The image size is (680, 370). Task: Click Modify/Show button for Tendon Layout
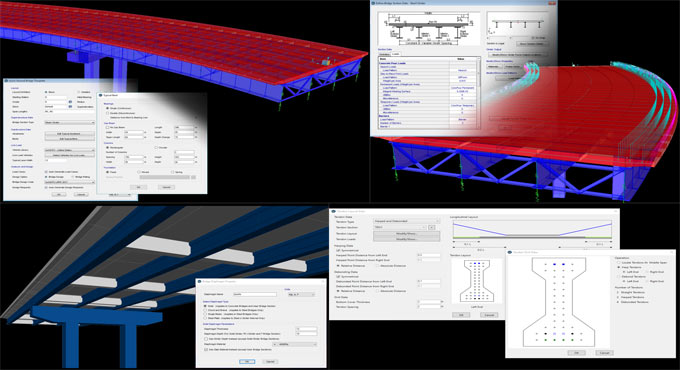[x=406, y=233]
